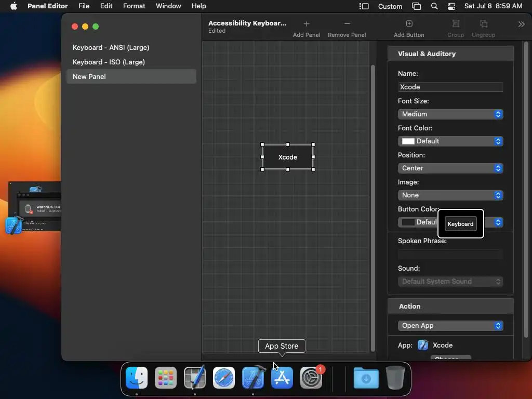The image size is (532, 399).
Task: Open Xcode from the Dock
Action: click(x=253, y=377)
